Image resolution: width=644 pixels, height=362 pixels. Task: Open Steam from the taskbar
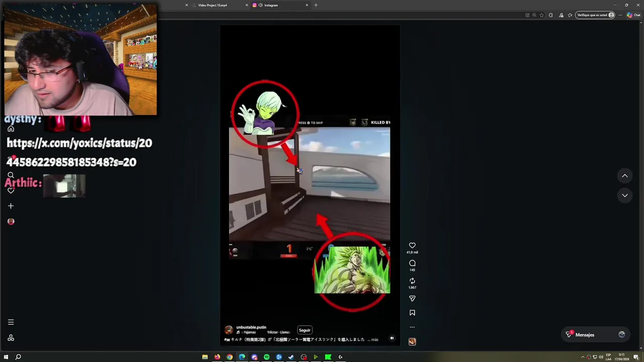pyautogui.click(x=291, y=357)
